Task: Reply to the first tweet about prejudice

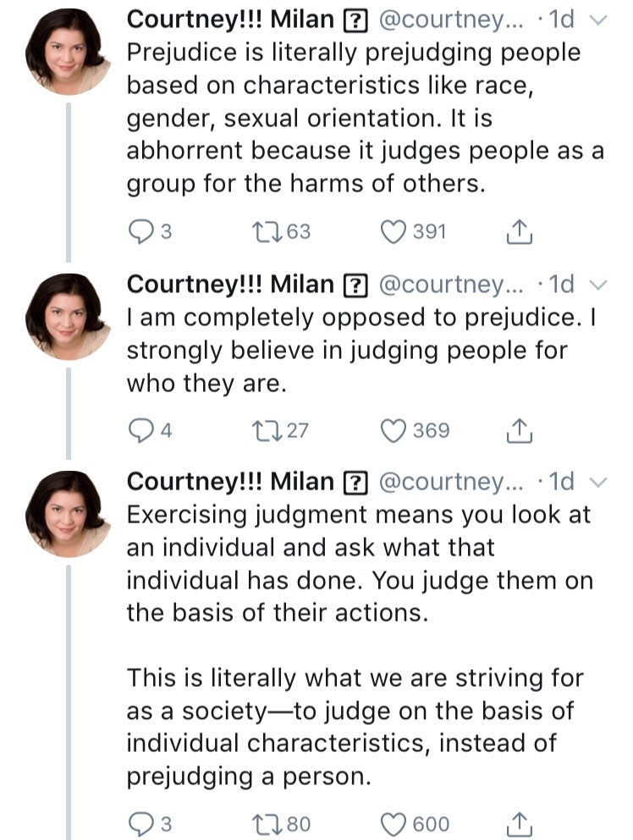Action: pyautogui.click(x=139, y=231)
